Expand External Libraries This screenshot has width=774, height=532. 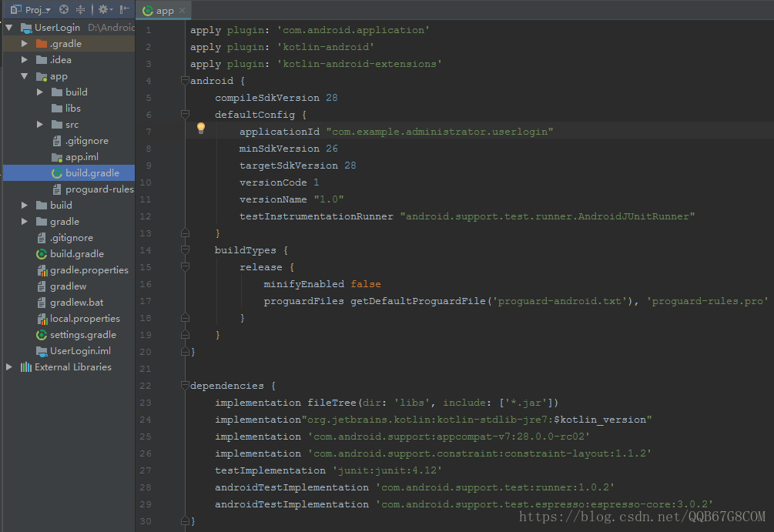[x=9, y=367]
